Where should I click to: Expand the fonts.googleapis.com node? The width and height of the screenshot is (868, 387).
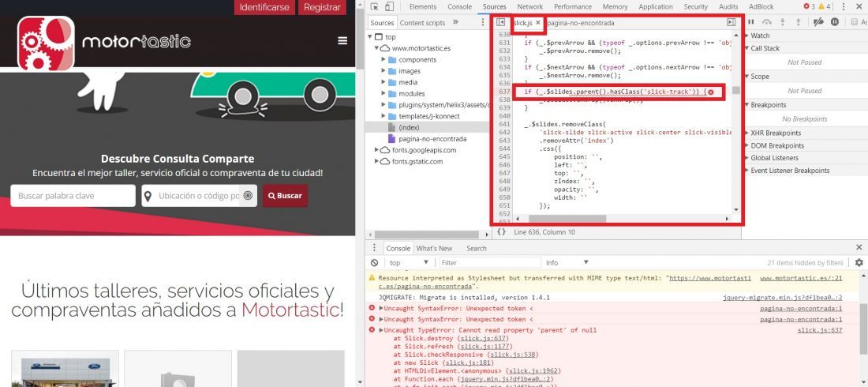376,150
